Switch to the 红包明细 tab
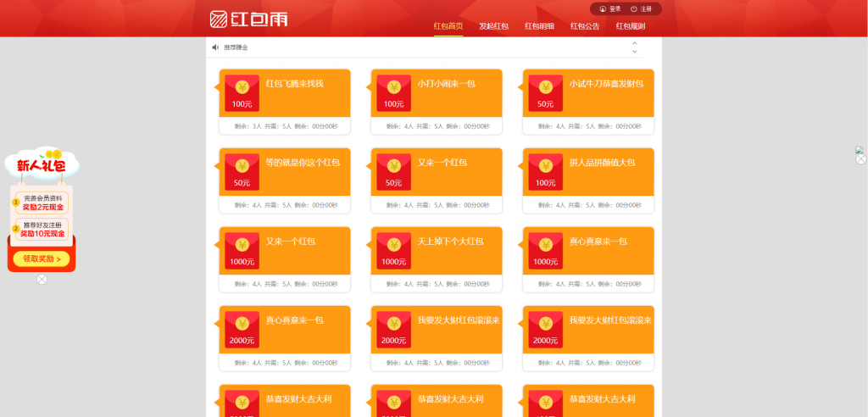 [539, 26]
